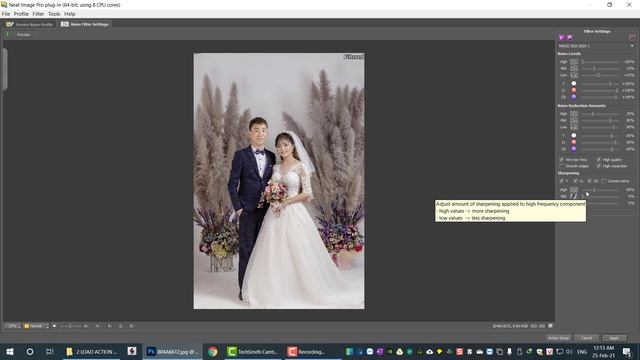Open the Profile menu
Screen dimensions: 640x360
[21, 14]
